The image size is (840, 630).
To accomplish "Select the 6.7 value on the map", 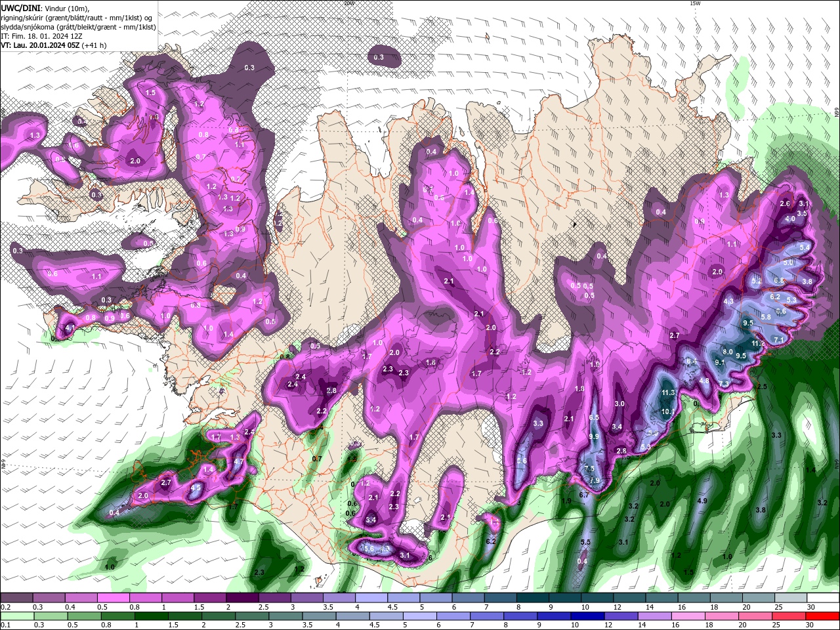I will (583, 494).
